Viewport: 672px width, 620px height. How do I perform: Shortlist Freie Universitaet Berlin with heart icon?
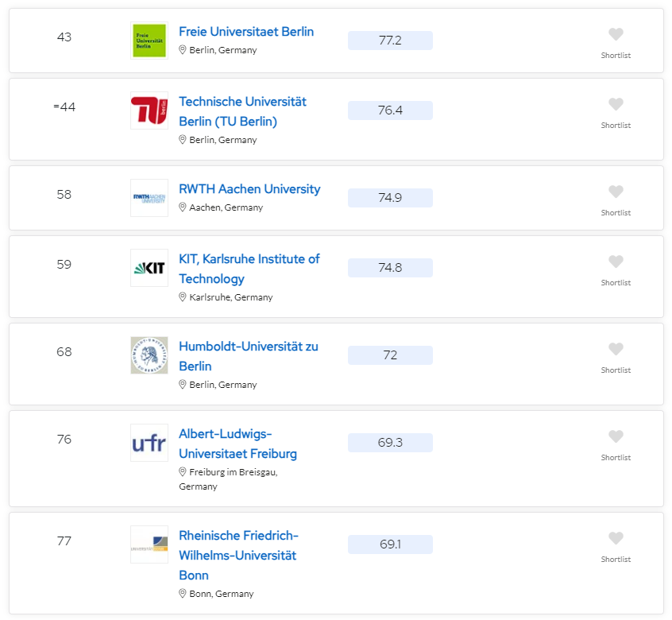(616, 34)
